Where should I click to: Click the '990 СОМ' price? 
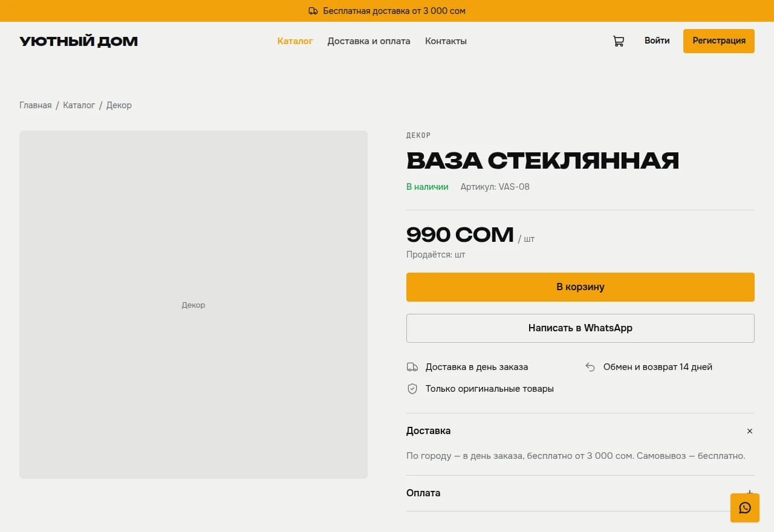click(x=460, y=235)
